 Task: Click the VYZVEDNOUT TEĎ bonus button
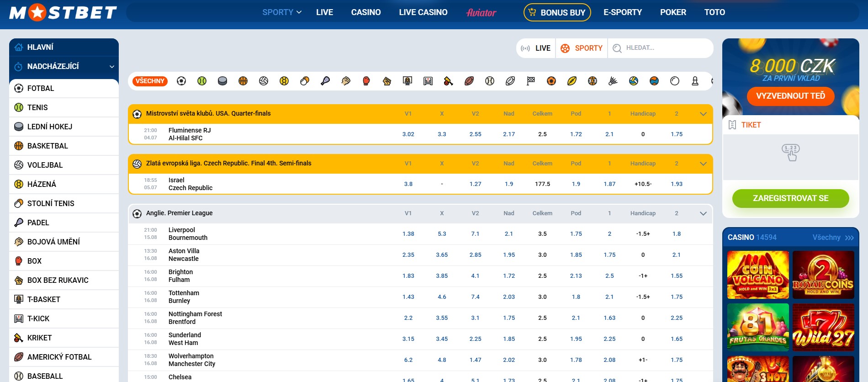tap(790, 96)
